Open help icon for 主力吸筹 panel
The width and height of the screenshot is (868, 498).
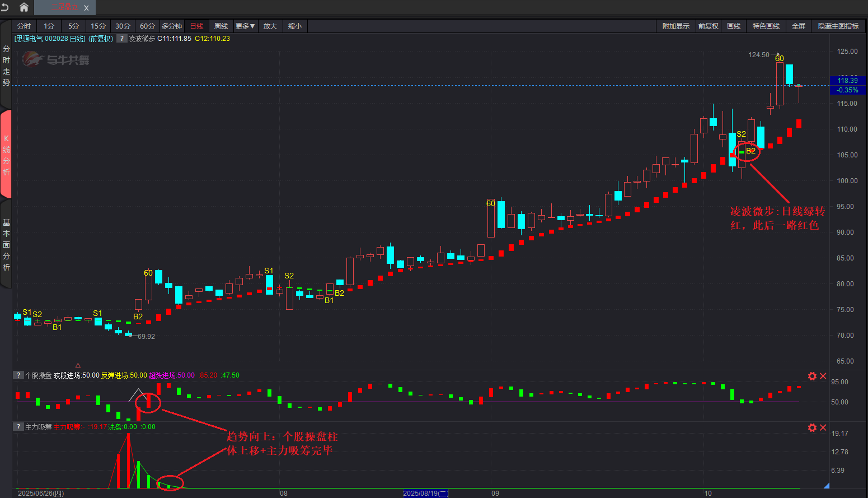(x=18, y=427)
